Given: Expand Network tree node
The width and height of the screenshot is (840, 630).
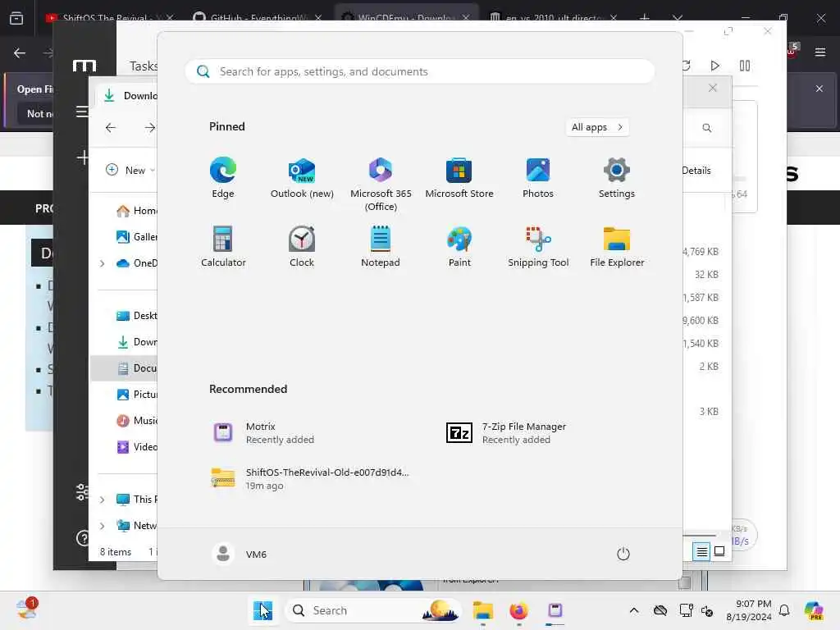Looking at the screenshot, I should [x=103, y=526].
